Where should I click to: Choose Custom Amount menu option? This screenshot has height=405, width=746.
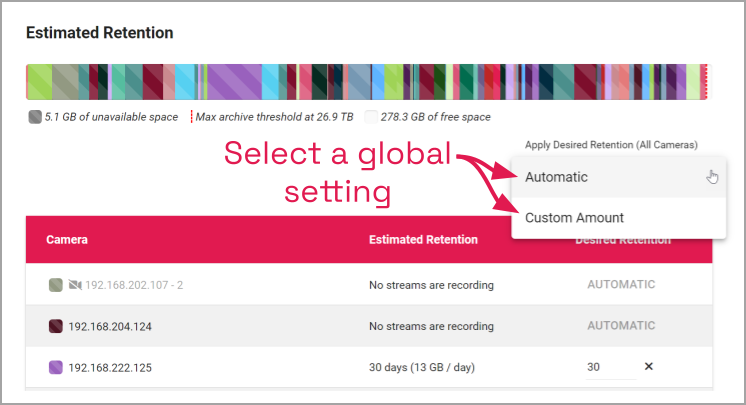tap(574, 218)
